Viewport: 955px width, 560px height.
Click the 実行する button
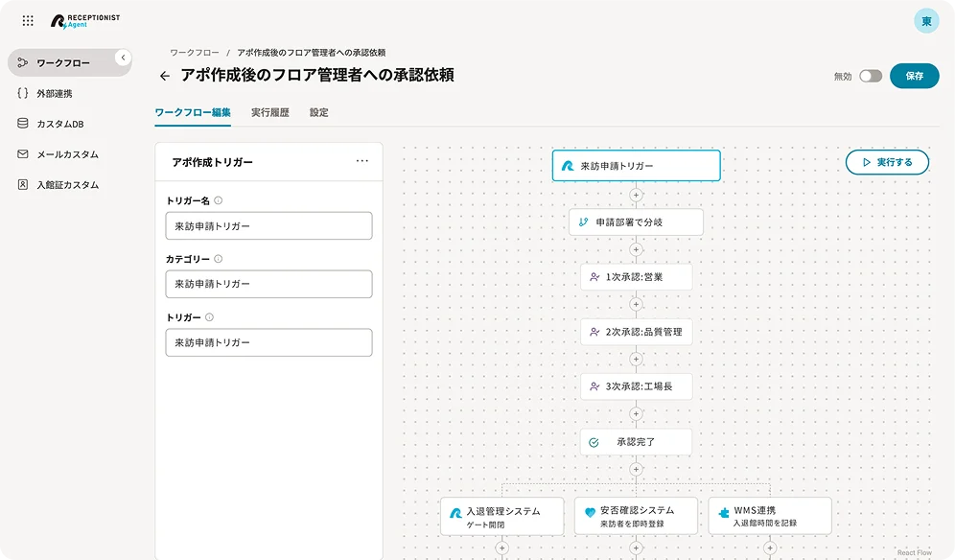click(887, 162)
